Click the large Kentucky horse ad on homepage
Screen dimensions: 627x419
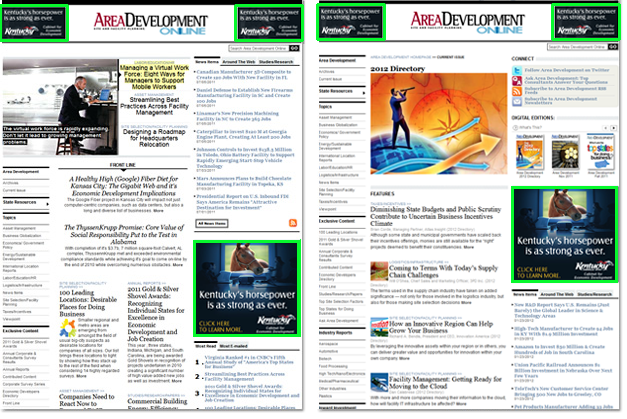(247, 288)
